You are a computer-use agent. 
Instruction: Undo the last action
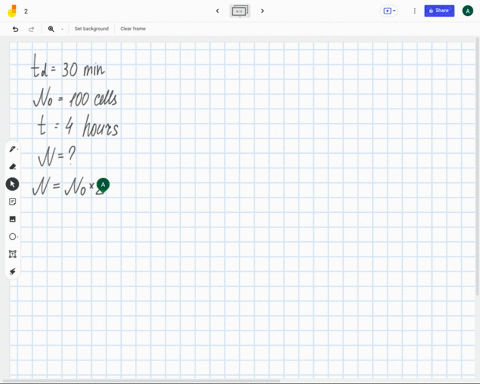point(15,29)
